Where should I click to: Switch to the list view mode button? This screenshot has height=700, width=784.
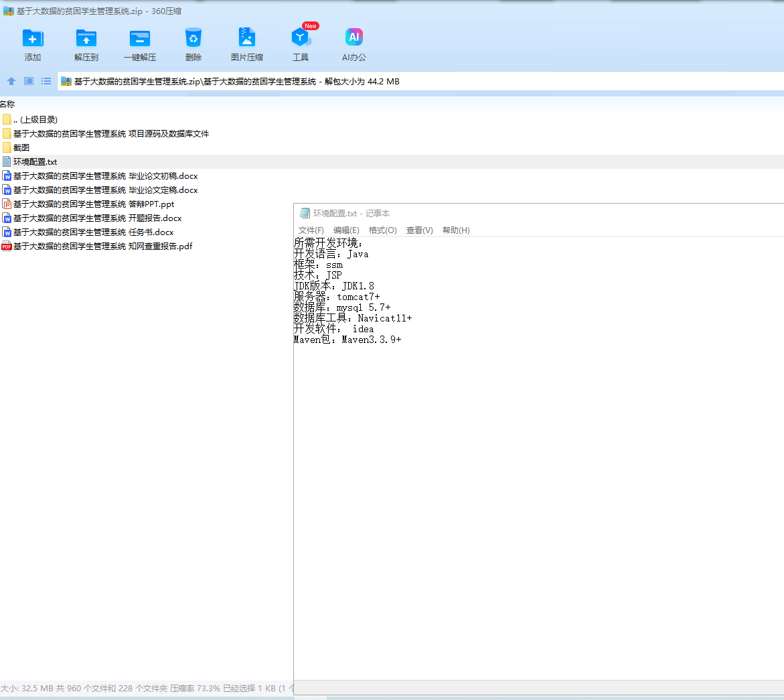point(46,81)
